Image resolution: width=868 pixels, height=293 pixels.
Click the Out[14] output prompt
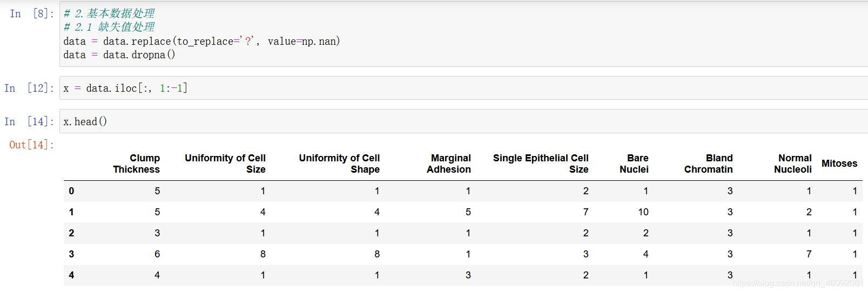click(32, 145)
